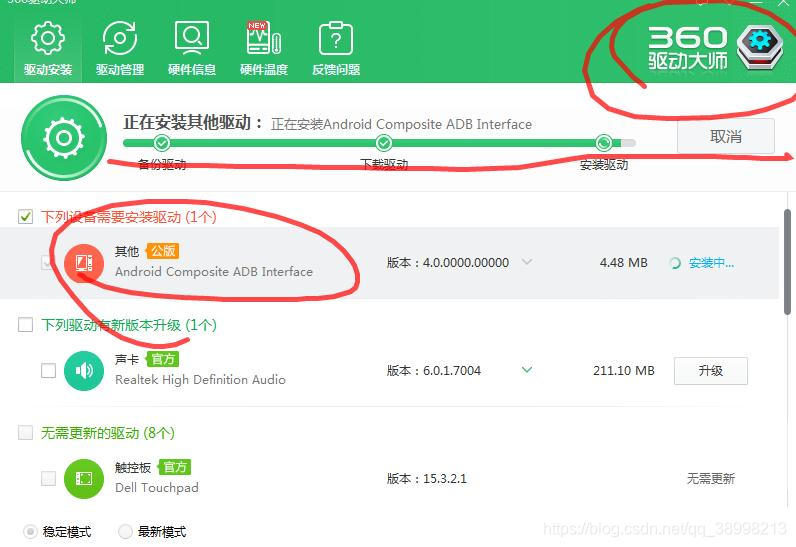The width and height of the screenshot is (796, 547).
Task: Toggle the 下列设备需要安装驱动 checkbox
Action: (x=25, y=217)
